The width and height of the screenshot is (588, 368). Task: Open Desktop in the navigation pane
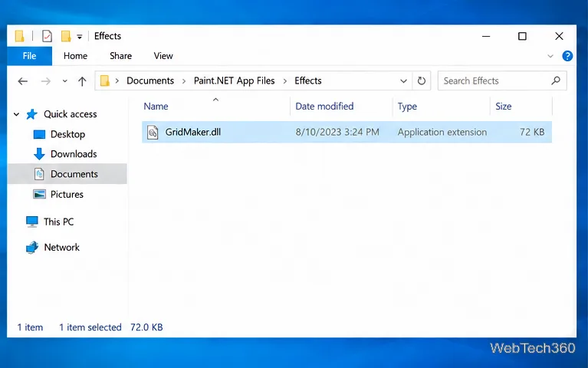pyautogui.click(x=67, y=134)
